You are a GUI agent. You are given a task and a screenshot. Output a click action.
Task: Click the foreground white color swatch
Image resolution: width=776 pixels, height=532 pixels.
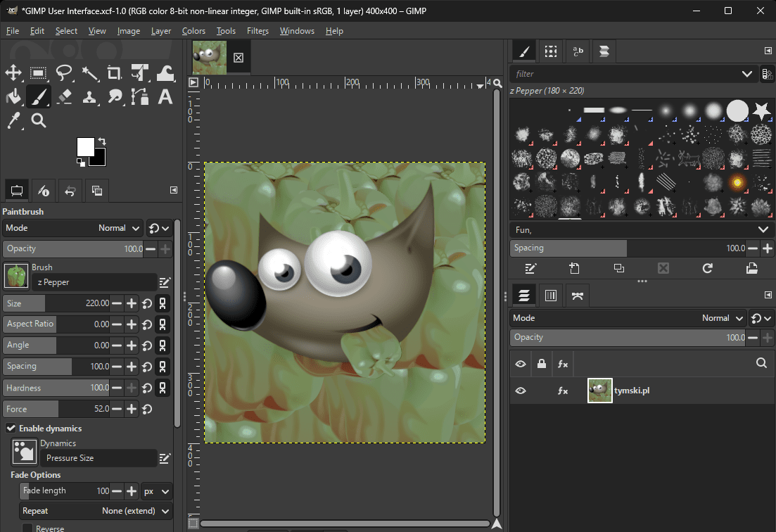[x=86, y=147]
